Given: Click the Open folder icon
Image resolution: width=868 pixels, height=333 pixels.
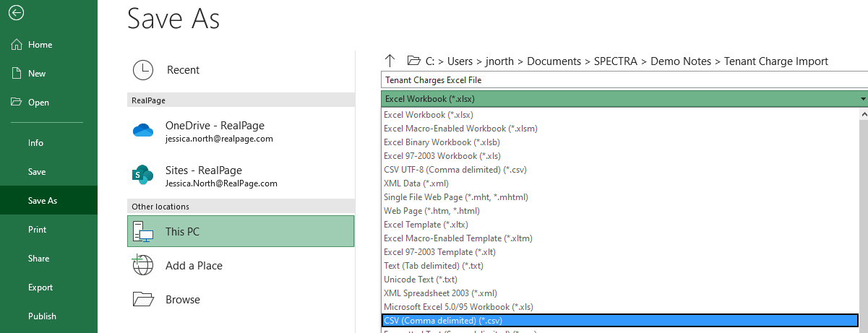Looking at the screenshot, I should (17, 103).
